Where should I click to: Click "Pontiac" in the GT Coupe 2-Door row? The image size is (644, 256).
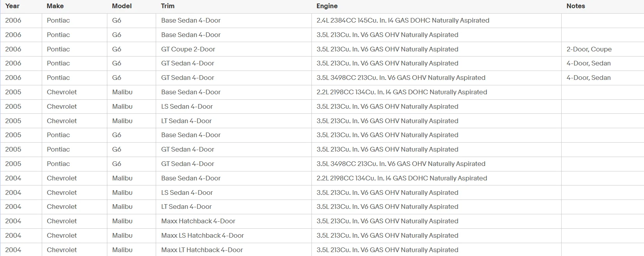coord(58,49)
